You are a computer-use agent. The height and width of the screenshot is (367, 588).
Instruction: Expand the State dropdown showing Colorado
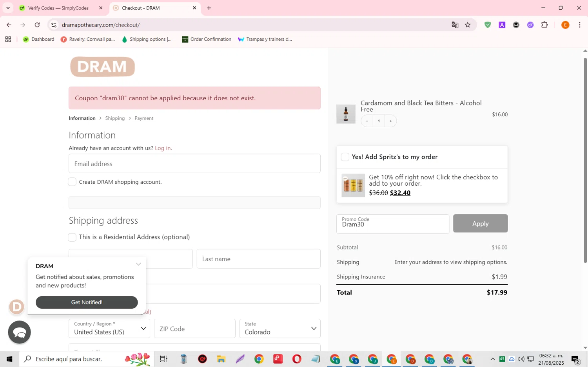click(x=280, y=328)
